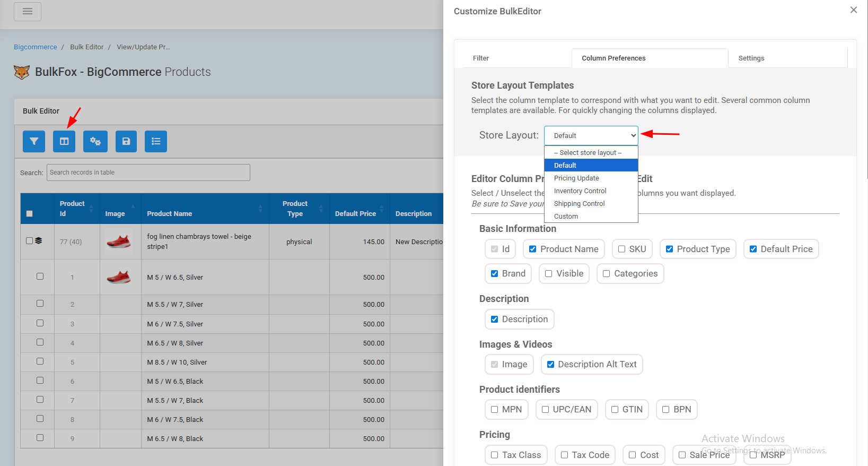868x466 pixels.
Task: Click the filter funnel toolbar button
Action: pos(34,141)
